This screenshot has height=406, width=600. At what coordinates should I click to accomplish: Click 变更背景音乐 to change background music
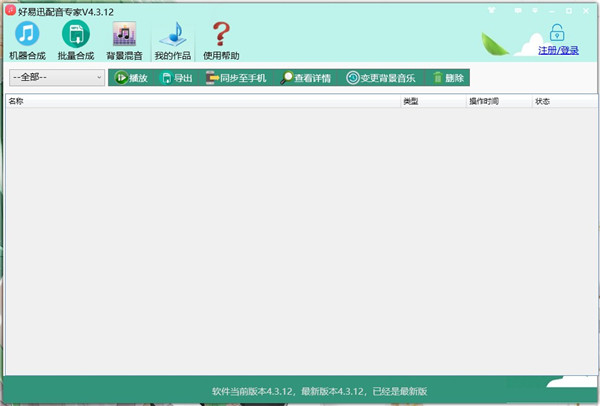[382, 77]
